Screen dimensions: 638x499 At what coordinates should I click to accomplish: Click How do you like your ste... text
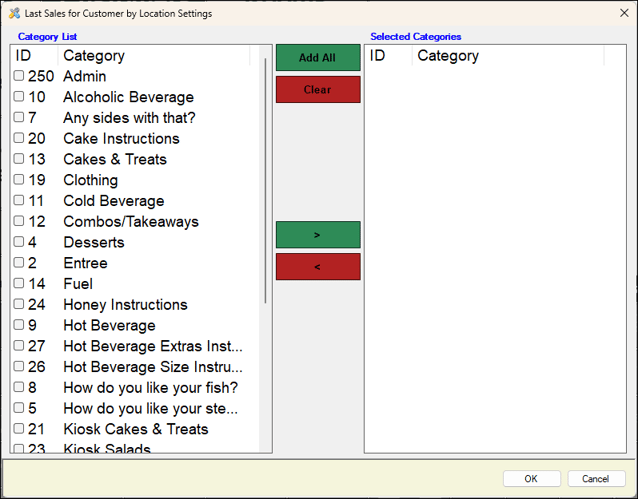click(151, 408)
